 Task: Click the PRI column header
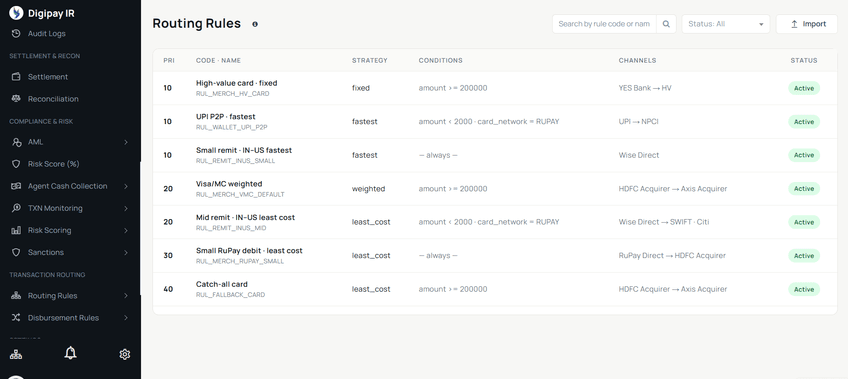point(169,61)
